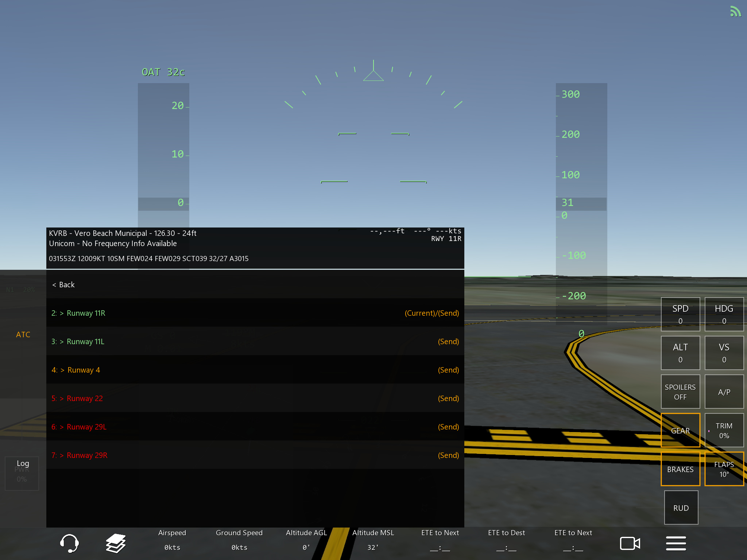747x560 pixels.
Task: Open the ATC headset icon
Action: [69, 543]
